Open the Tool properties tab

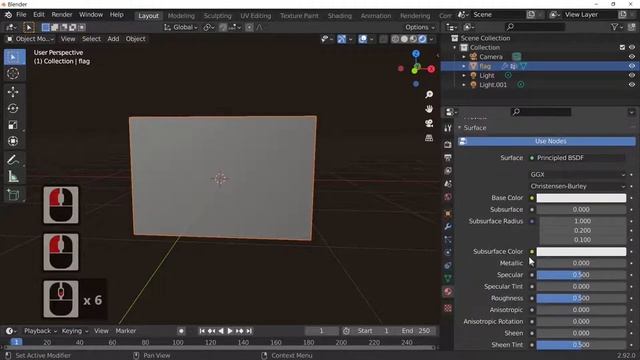tap(448, 128)
